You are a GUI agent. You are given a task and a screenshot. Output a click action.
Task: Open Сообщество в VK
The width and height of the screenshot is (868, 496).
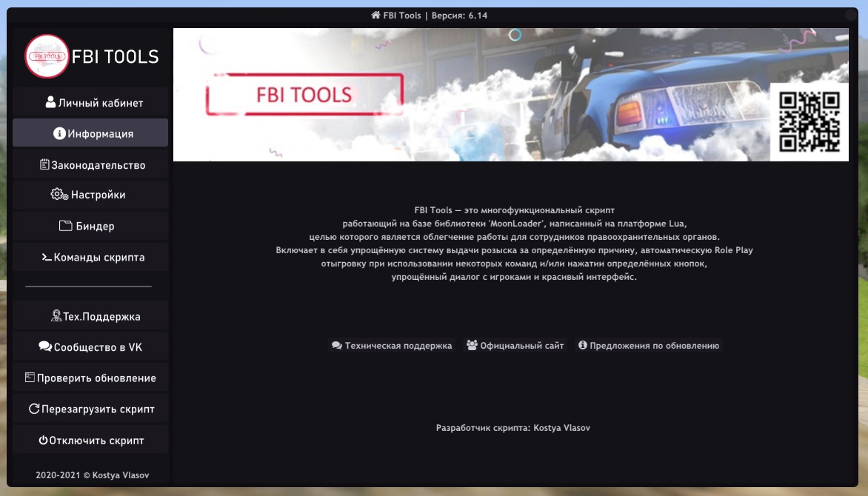pyautogui.click(x=90, y=347)
